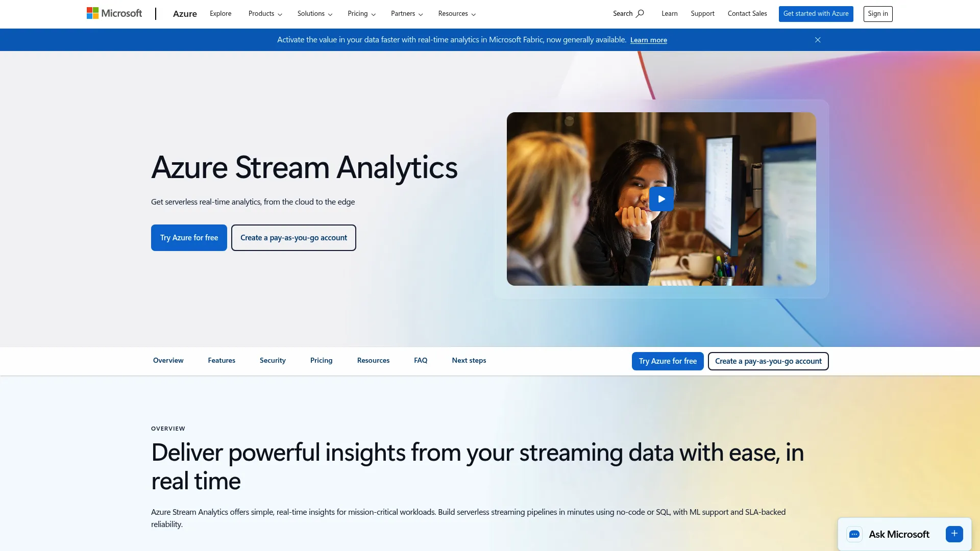The width and height of the screenshot is (980, 551).
Task: Click hero Try Azure for free button
Action: point(189,238)
